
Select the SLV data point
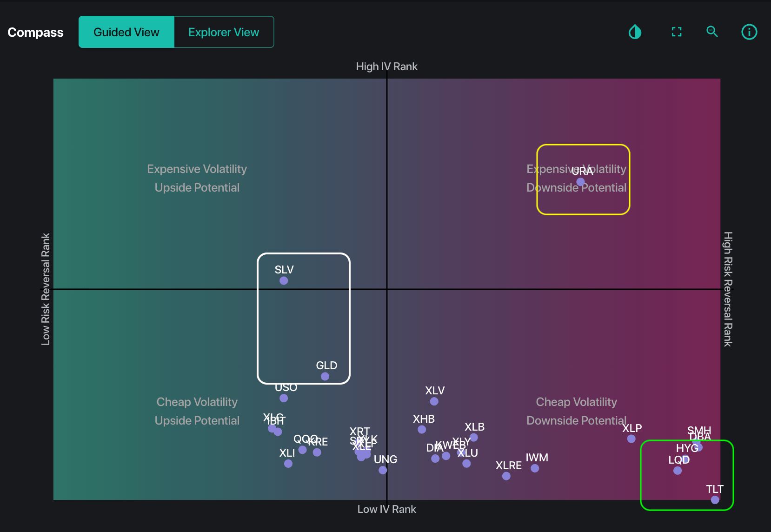click(x=284, y=281)
